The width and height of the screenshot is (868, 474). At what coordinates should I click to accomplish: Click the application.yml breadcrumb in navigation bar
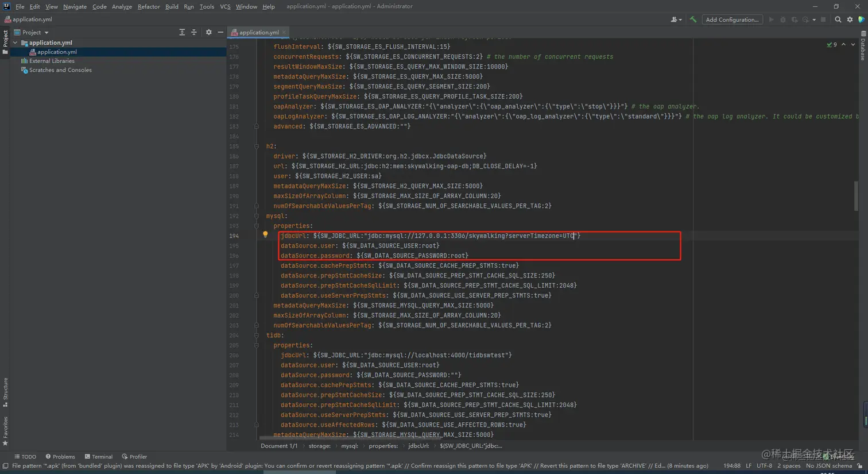coord(28,20)
